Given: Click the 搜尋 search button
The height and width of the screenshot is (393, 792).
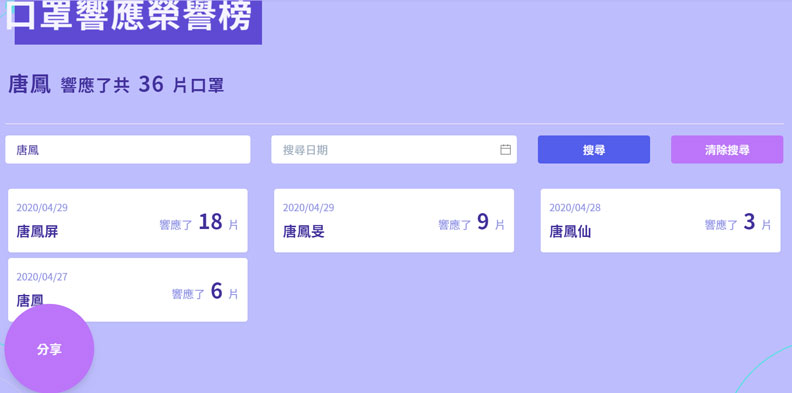Looking at the screenshot, I should (x=593, y=150).
